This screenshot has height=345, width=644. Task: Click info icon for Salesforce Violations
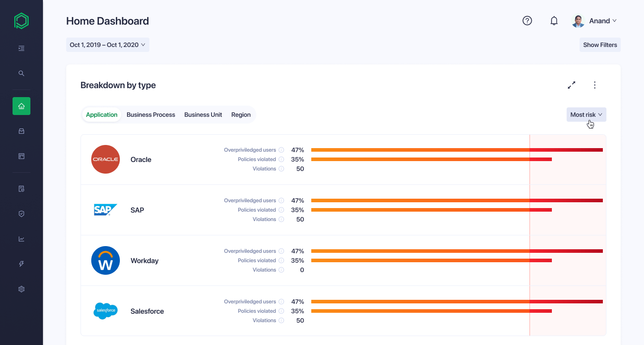click(281, 320)
